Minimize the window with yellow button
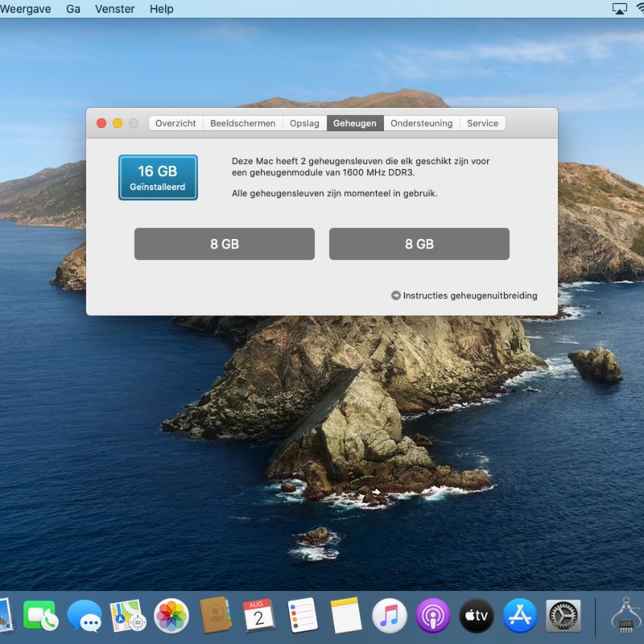The width and height of the screenshot is (644, 644). (x=118, y=123)
